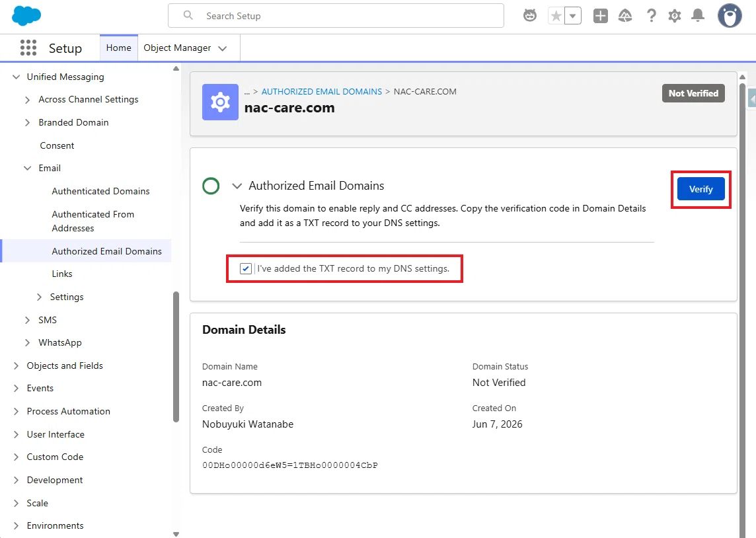Open the Trailhead learning icon

[625, 16]
